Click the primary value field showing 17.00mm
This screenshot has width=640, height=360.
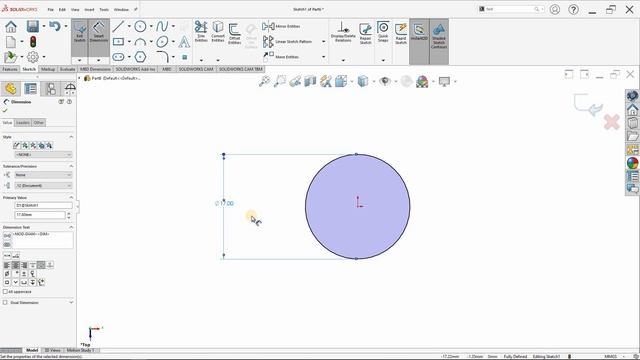coord(40,215)
